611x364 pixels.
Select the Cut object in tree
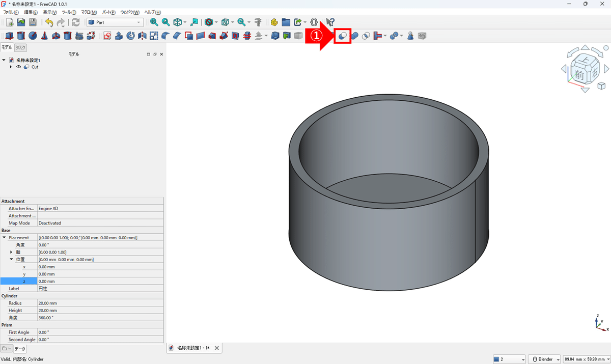(x=35, y=67)
